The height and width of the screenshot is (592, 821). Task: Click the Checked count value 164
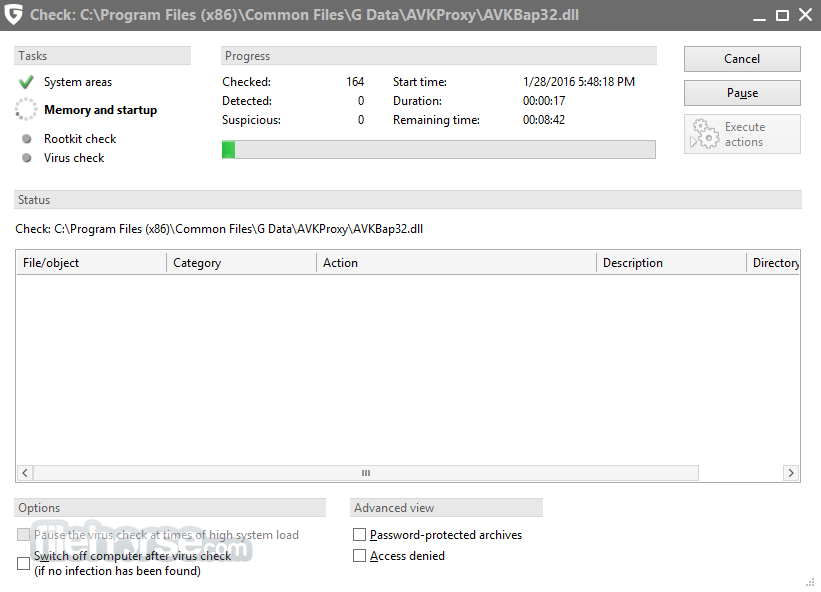coord(355,82)
